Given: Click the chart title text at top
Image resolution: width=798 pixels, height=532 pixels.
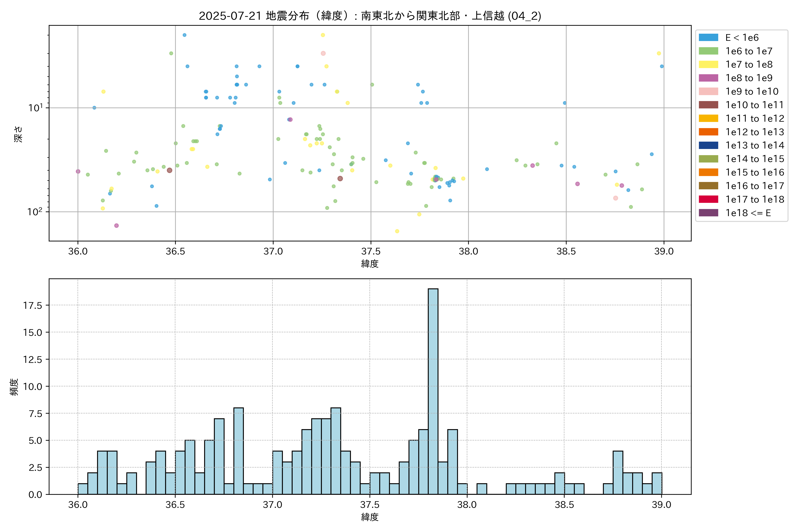Looking at the screenshot, I should (370, 16).
